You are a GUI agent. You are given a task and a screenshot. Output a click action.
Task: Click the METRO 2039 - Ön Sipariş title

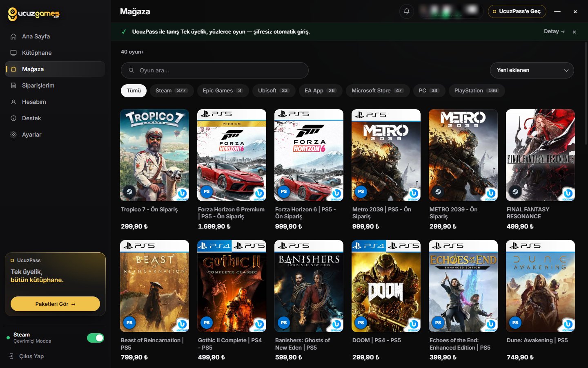click(x=453, y=213)
